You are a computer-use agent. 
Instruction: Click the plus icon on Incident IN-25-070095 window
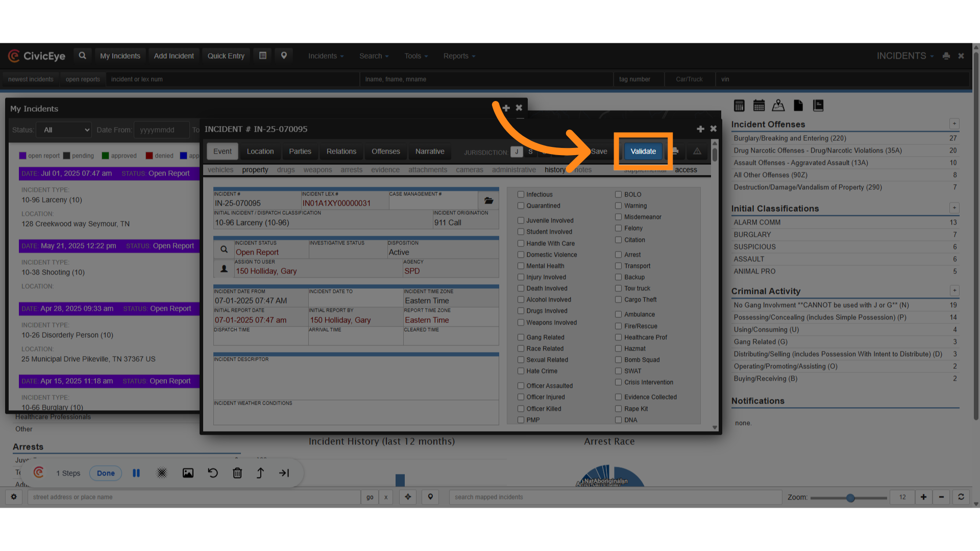700,129
